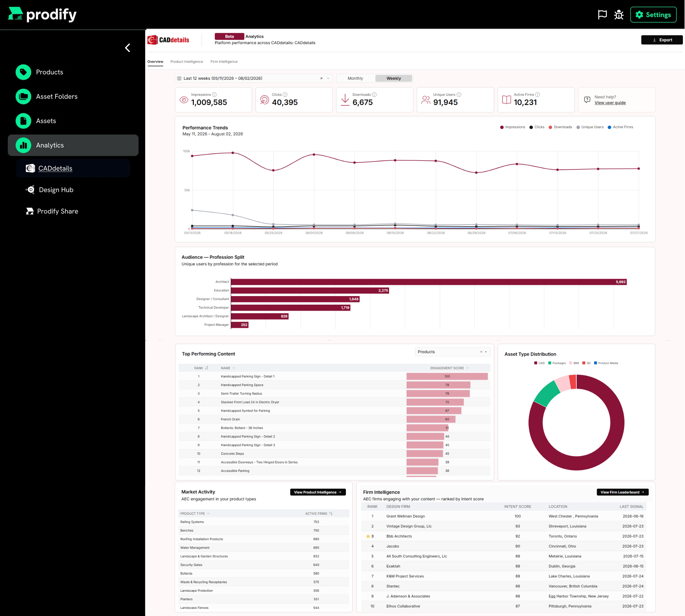
Task: Click the BIM legend color swatch
Action: 571,363
